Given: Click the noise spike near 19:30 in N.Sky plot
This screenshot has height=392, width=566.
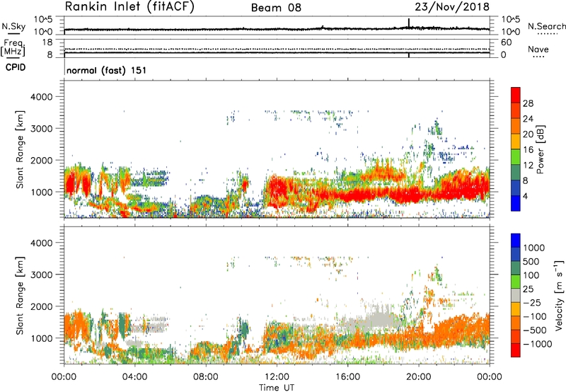Looking at the screenshot, I should pos(409,23).
